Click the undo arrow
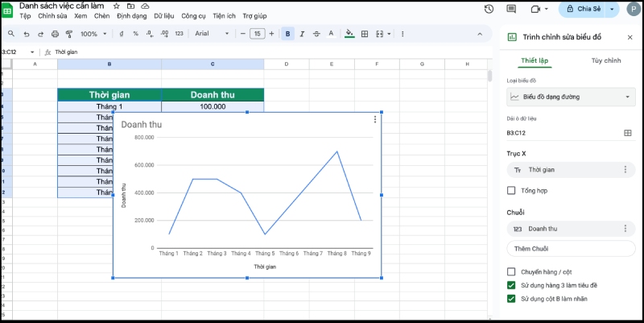 [x=27, y=34]
